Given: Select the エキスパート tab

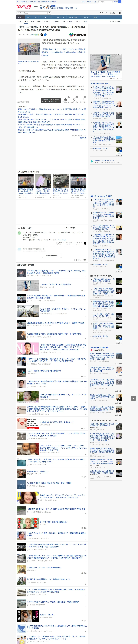Looking at the screenshot, I should [x=48, y=17].
